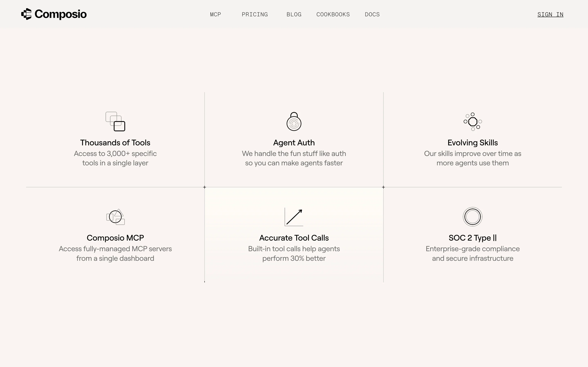588x367 pixels.
Task: Click the Composio wordmark text
Action: [x=60, y=14]
